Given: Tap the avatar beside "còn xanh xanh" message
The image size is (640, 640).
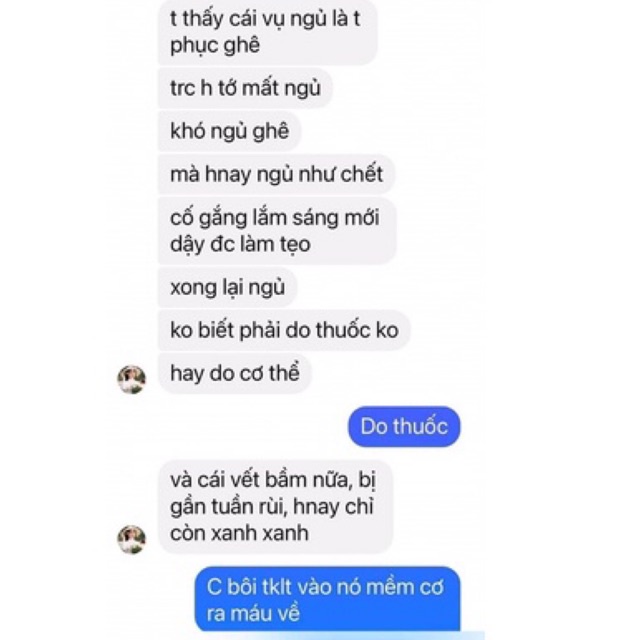Looking at the screenshot, I should coord(131,539).
